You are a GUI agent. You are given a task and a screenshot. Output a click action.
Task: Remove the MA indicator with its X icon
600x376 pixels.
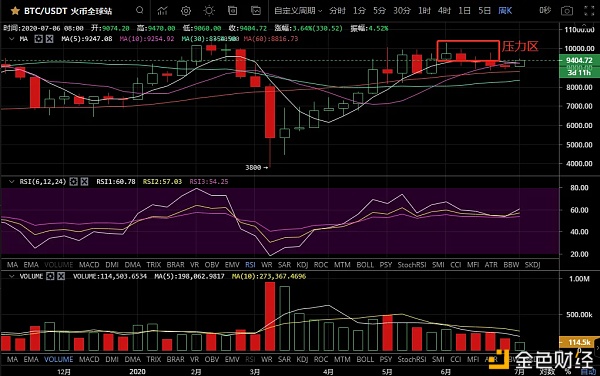point(49,39)
